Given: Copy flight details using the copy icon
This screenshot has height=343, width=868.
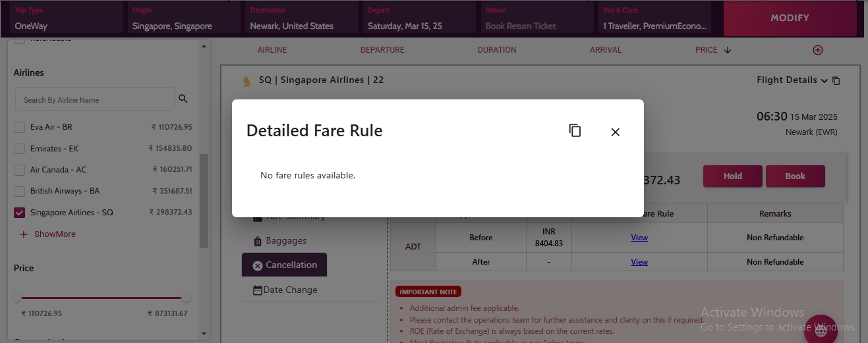Looking at the screenshot, I should click(836, 81).
